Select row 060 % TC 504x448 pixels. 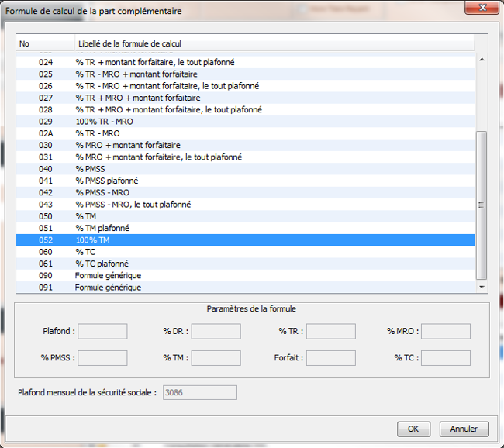[85, 252]
